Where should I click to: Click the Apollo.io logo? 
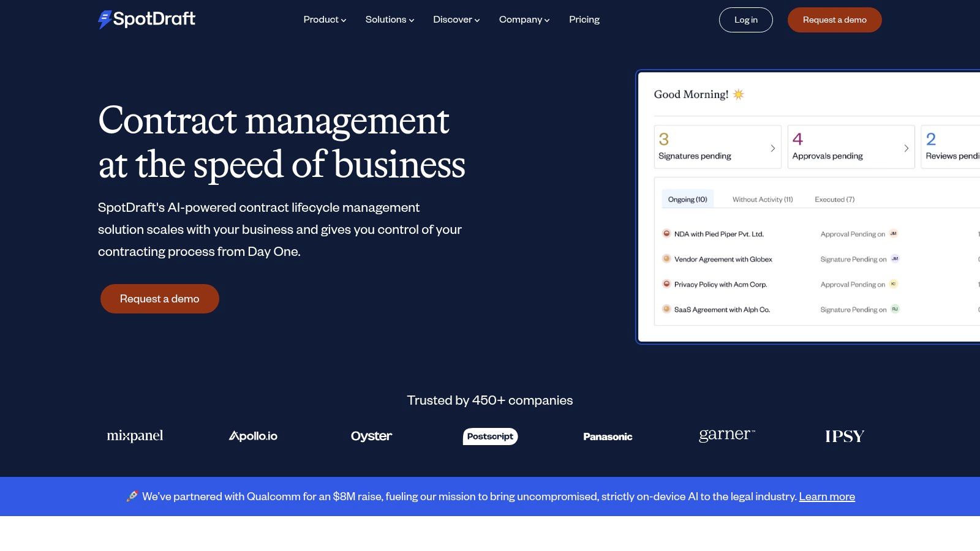(253, 436)
